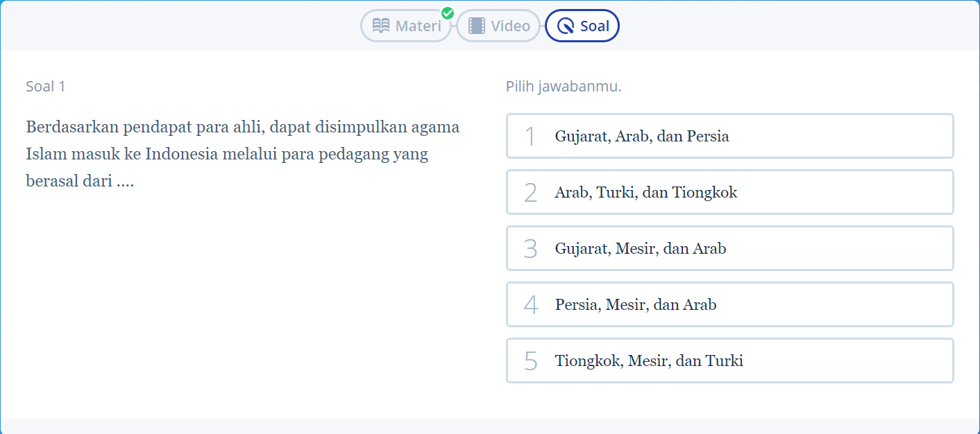
Task: Click the open book icon in Materi
Action: click(x=381, y=26)
